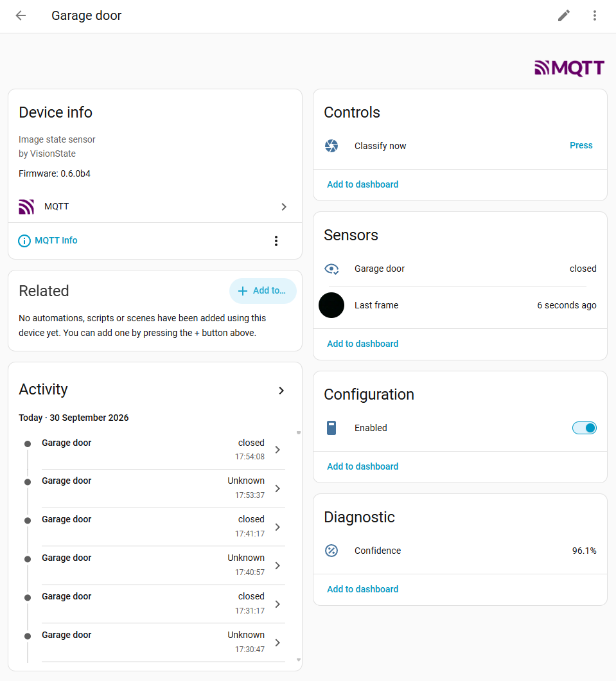The height and width of the screenshot is (681, 616).
Task: Open chevron for closed entry at 17:54:08
Action: (x=278, y=450)
